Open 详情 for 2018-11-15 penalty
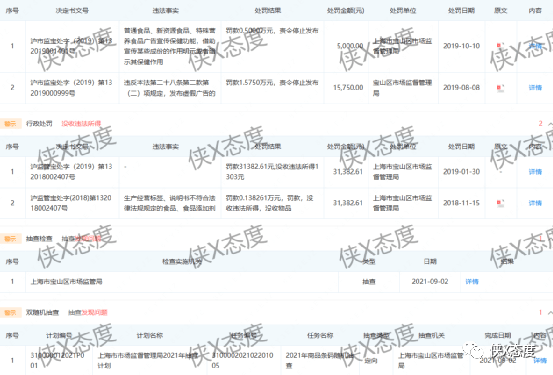The height and width of the screenshot is (375, 553). point(535,203)
